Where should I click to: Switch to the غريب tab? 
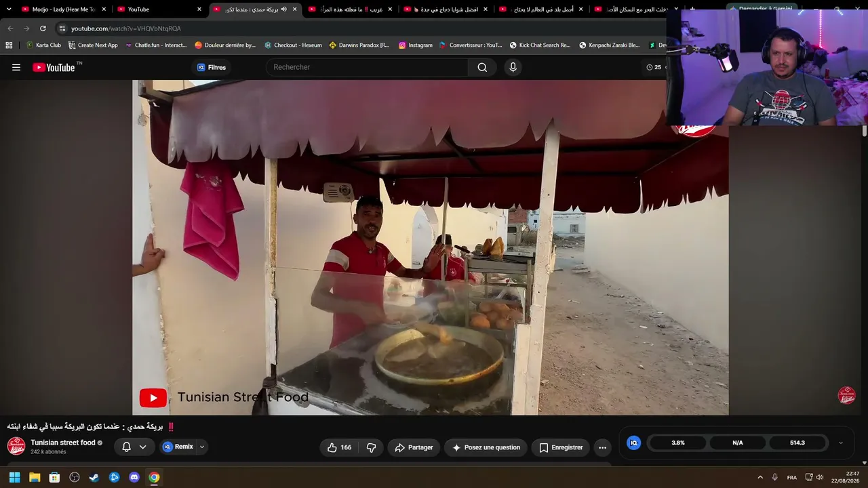(x=349, y=9)
